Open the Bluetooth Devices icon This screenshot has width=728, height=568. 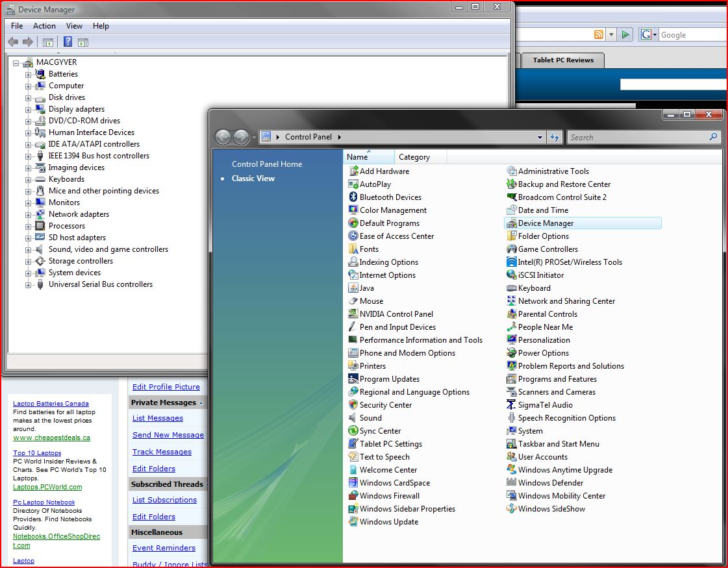353,197
